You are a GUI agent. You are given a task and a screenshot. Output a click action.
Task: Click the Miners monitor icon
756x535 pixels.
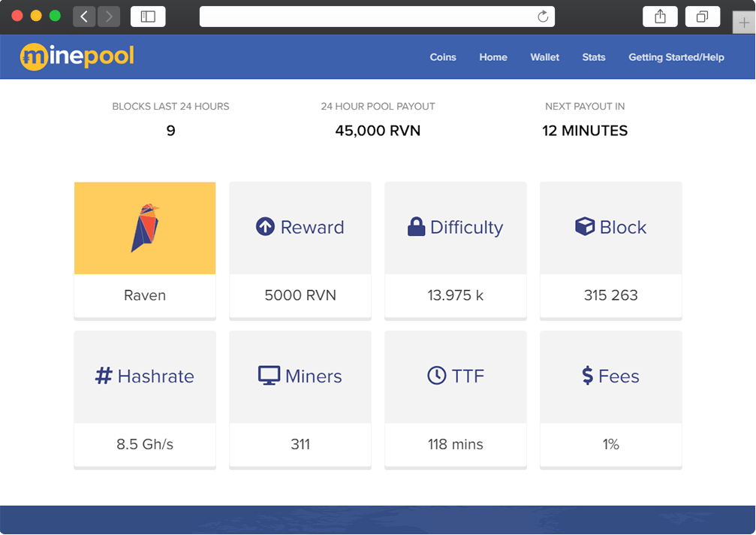coord(269,375)
